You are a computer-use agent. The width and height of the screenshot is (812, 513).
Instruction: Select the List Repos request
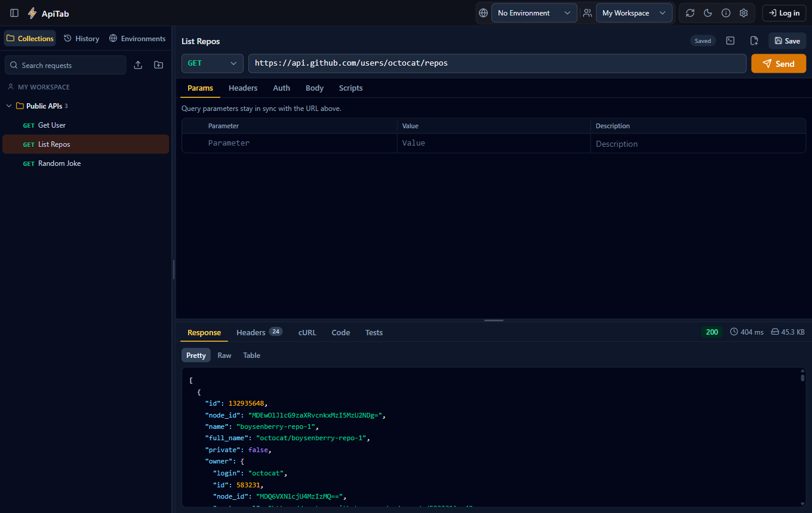pos(86,144)
